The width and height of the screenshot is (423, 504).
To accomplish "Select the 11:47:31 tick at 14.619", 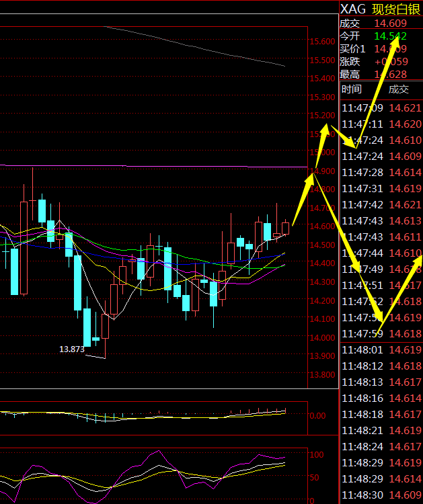I will click(x=381, y=189).
